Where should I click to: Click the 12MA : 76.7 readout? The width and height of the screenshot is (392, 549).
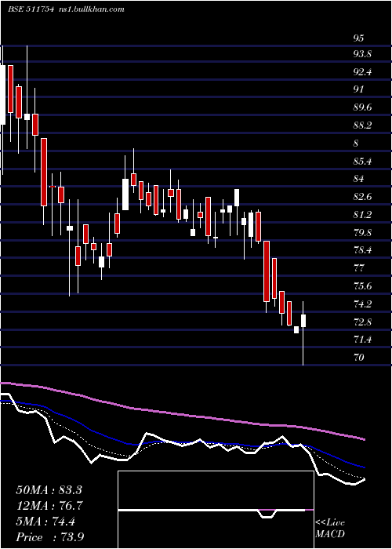click(x=49, y=506)
